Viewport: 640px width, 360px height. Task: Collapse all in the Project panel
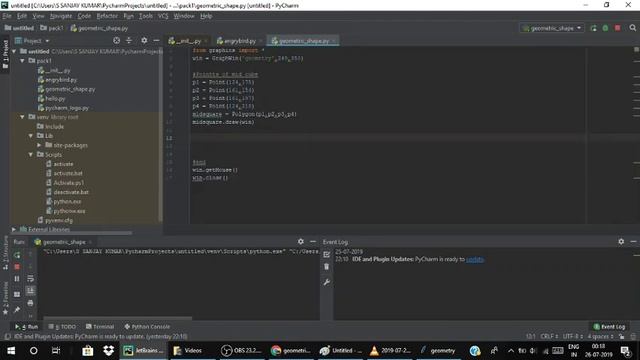129,40
